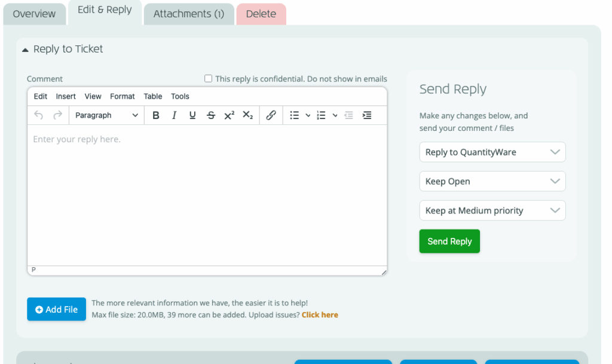
Task: Insert a link using the link icon
Action: pos(271,115)
